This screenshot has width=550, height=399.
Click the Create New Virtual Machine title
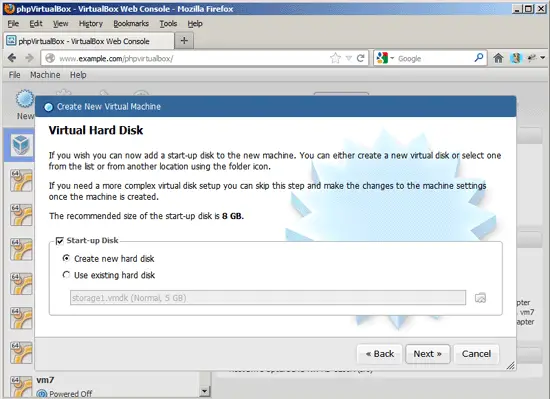click(109, 107)
